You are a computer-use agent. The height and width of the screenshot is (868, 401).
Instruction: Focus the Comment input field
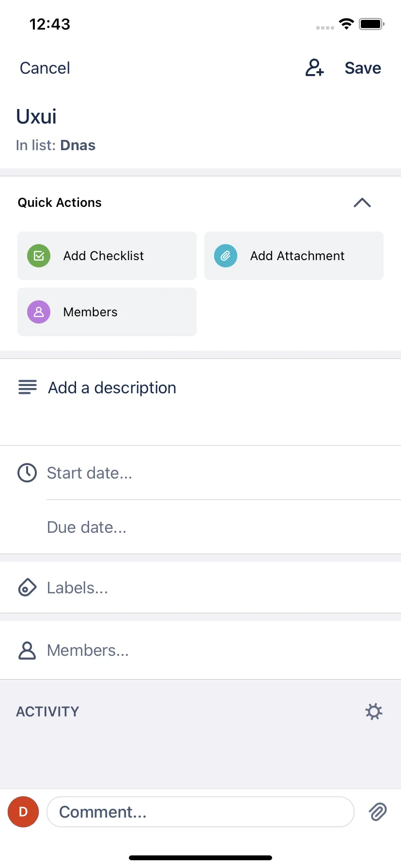click(x=200, y=812)
